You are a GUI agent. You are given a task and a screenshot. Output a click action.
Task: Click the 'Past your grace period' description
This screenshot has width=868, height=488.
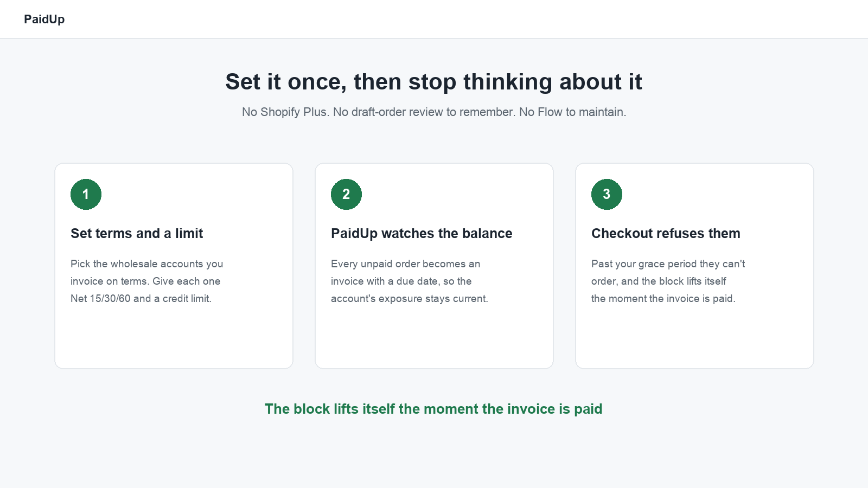pyautogui.click(x=668, y=281)
